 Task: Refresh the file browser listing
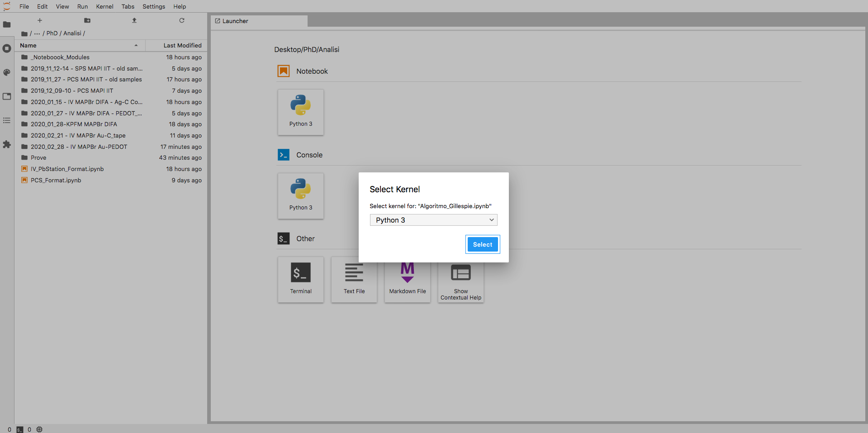182,20
